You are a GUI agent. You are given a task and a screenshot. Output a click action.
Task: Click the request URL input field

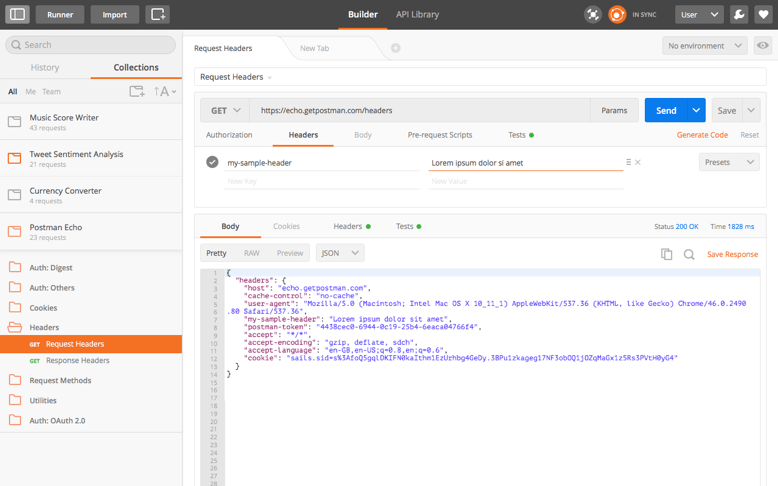tap(420, 111)
